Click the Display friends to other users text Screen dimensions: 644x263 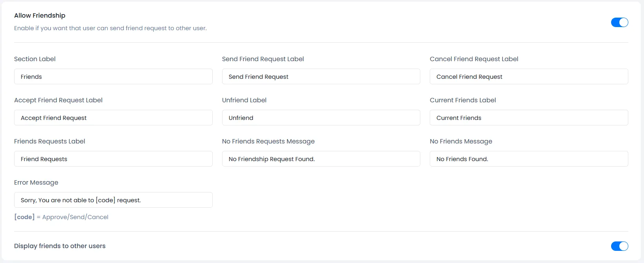click(x=60, y=246)
